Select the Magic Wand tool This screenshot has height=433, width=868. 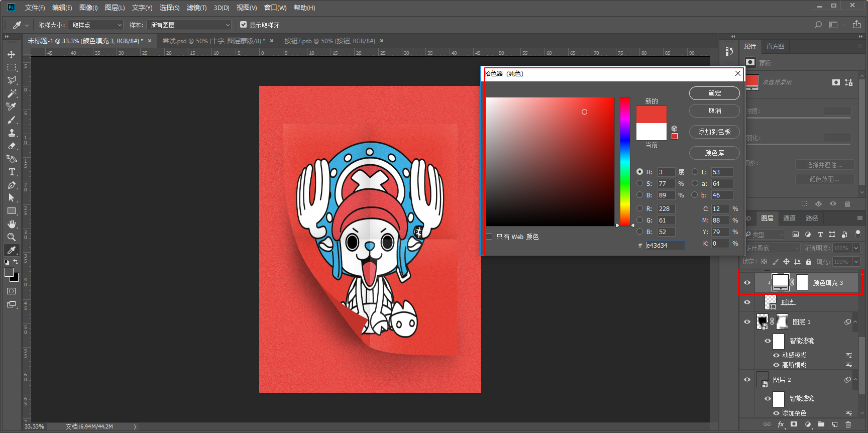12,93
